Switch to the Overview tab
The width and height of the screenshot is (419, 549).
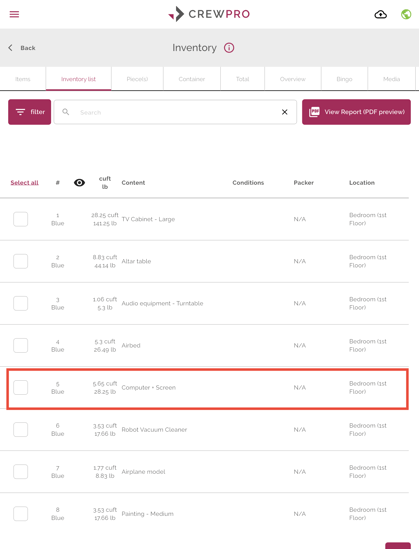293,79
